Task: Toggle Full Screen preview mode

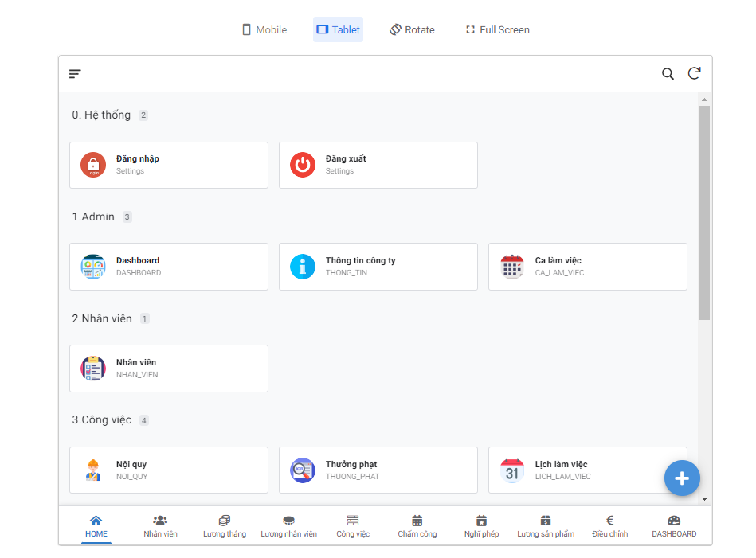Action: tap(496, 29)
